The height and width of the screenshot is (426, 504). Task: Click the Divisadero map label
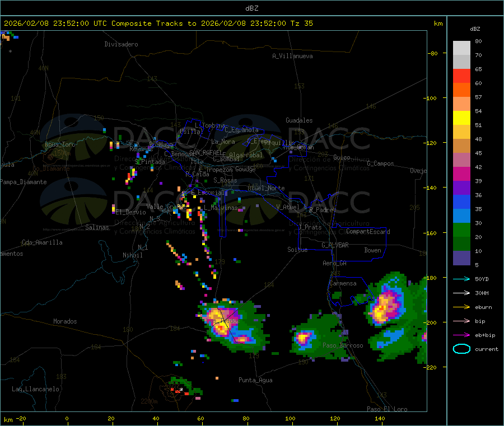pos(121,44)
